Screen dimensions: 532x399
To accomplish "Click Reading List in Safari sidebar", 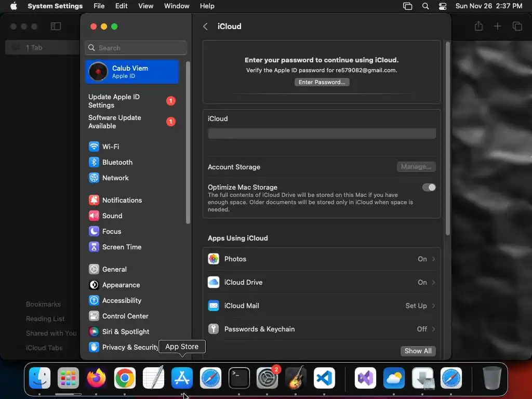I will pos(45,319).
